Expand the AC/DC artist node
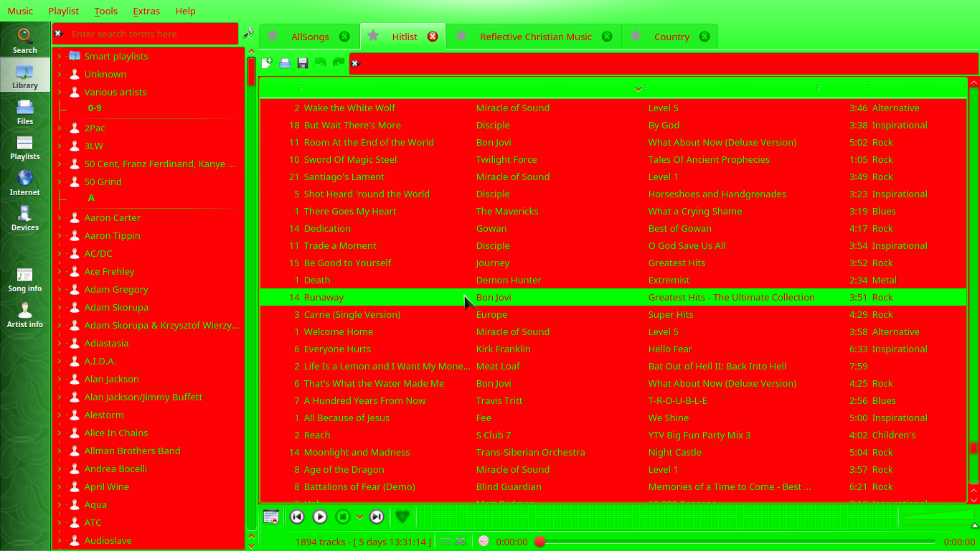980x551 pixels. (x=59, y=253)
